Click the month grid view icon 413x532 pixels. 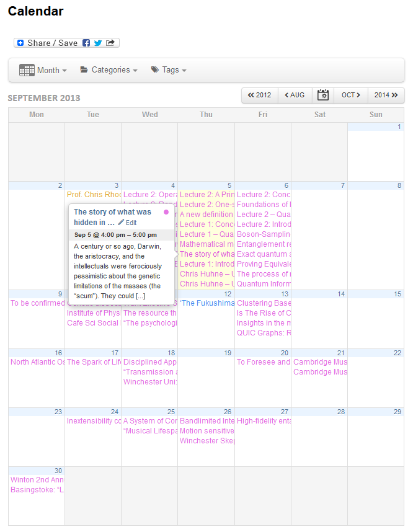(x=27, y=70)
